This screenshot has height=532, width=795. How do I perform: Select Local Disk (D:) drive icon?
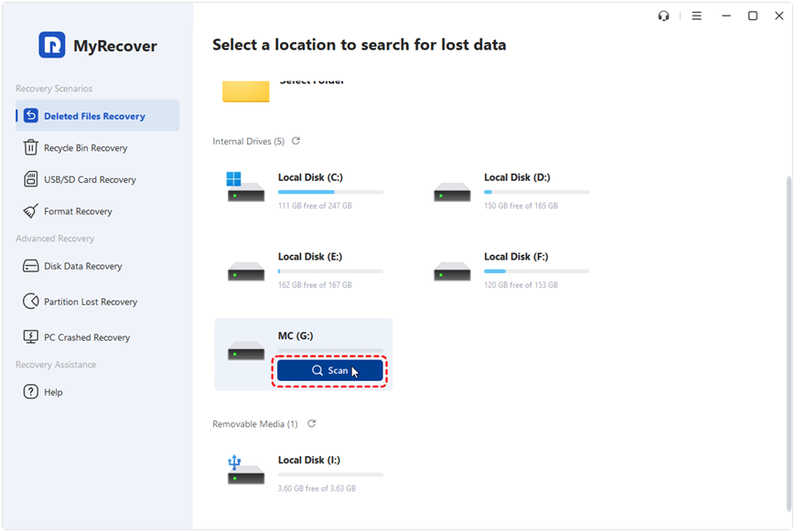[x=452, y=193]
